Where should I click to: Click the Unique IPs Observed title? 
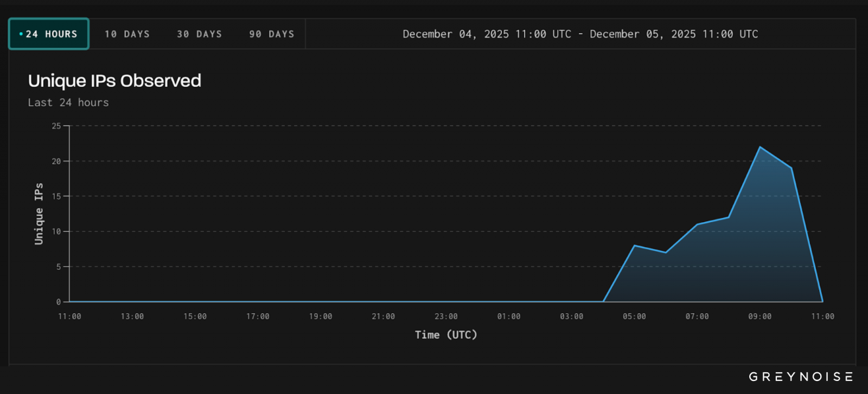tap(114, 81)
